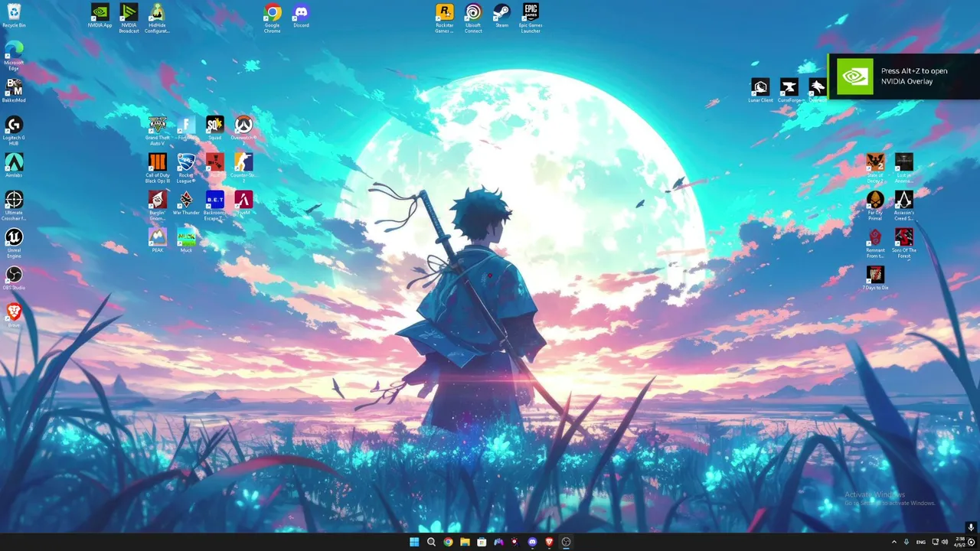Image resolution: width=980 pixels, height=551 pixels.
Task: Open the Fortnite desktop shortcut
Action: 186,128
